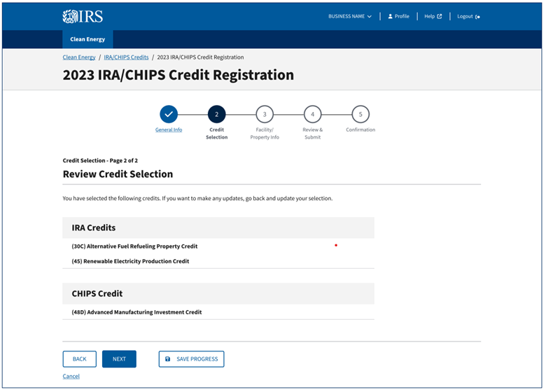The height and width of the screenshot is (392, 546).
Task: Click step 3 Facility/Property Info circle
Action: tap(265, 114)
